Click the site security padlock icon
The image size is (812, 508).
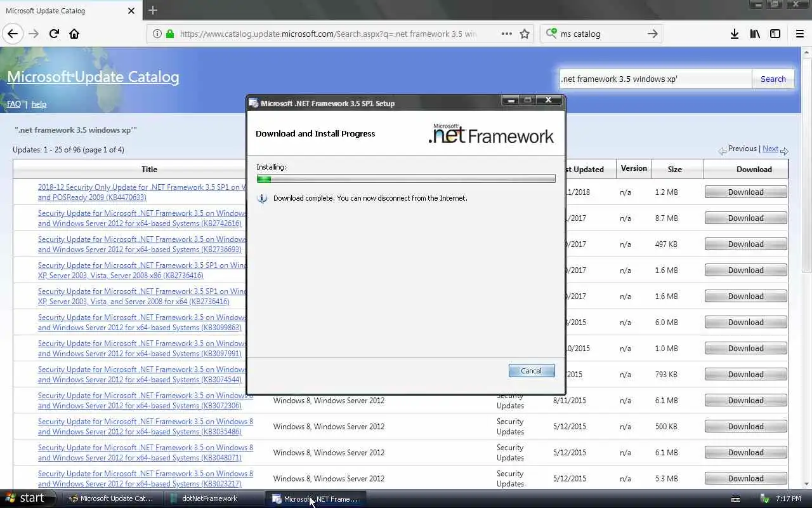click(170, 34)
